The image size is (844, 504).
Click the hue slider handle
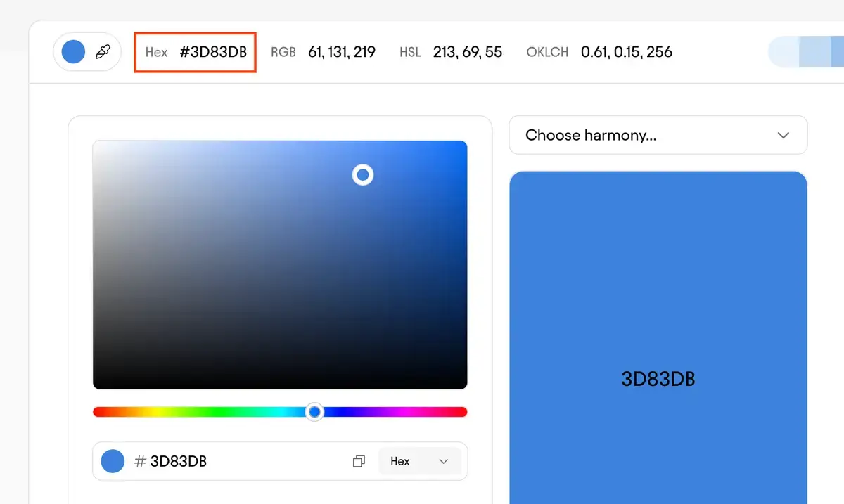click(315, 412)
